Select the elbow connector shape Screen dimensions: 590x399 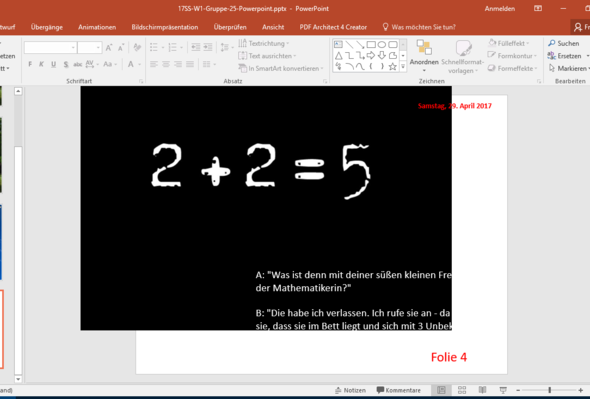click(x=350, y=56)
